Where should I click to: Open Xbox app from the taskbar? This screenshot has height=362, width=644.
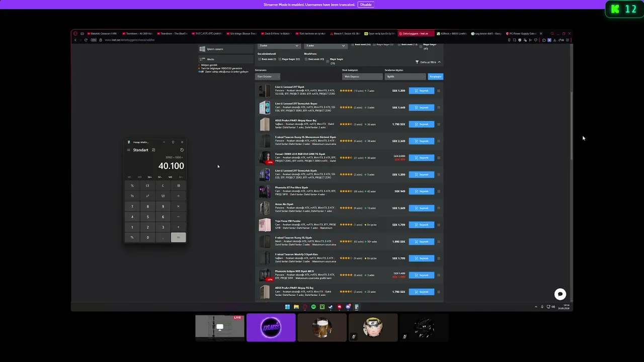(x=322, y=307)
